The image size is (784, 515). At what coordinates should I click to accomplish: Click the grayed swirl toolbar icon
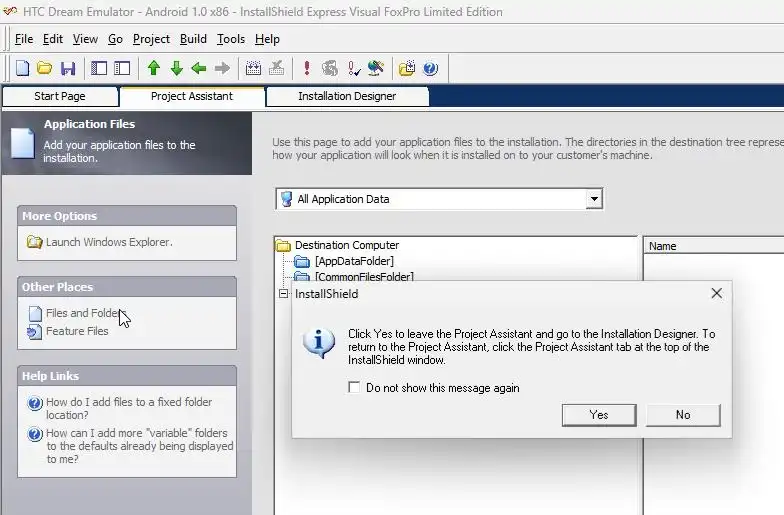click(330, 68)
